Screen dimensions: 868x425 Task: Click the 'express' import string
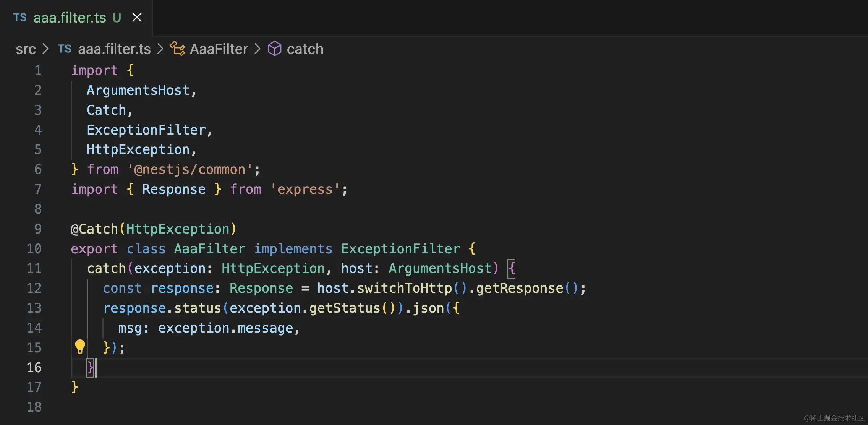(305, 189)
